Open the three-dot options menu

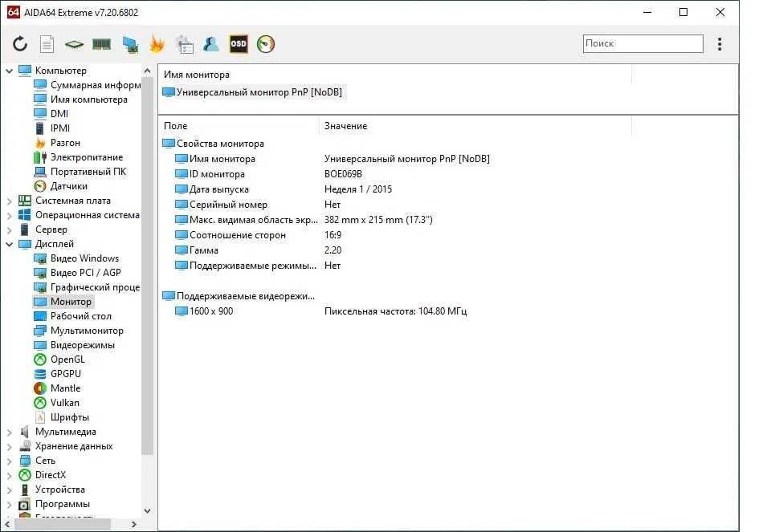(720, 43)
